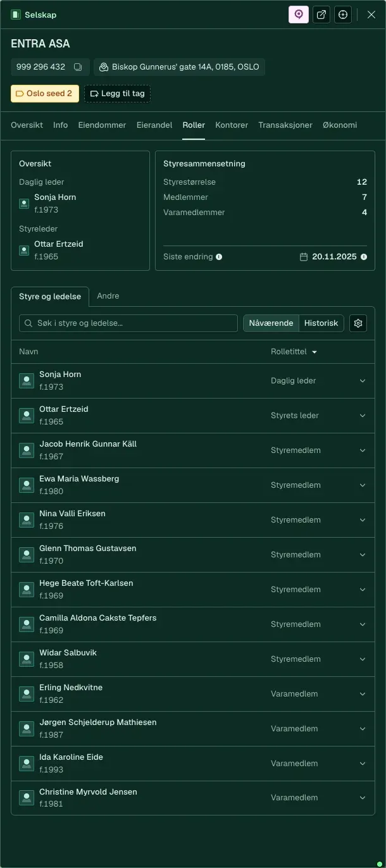Image resolution: width=386 pixels, height=868 pixels.
Task: Click the Oslo seed 2 tag
Action: (45, 94)
